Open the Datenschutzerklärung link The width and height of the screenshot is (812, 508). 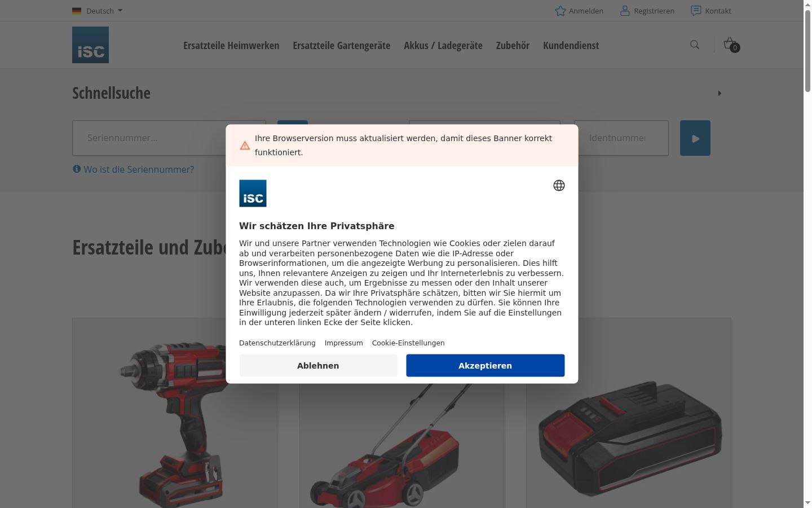click(277, 343)
